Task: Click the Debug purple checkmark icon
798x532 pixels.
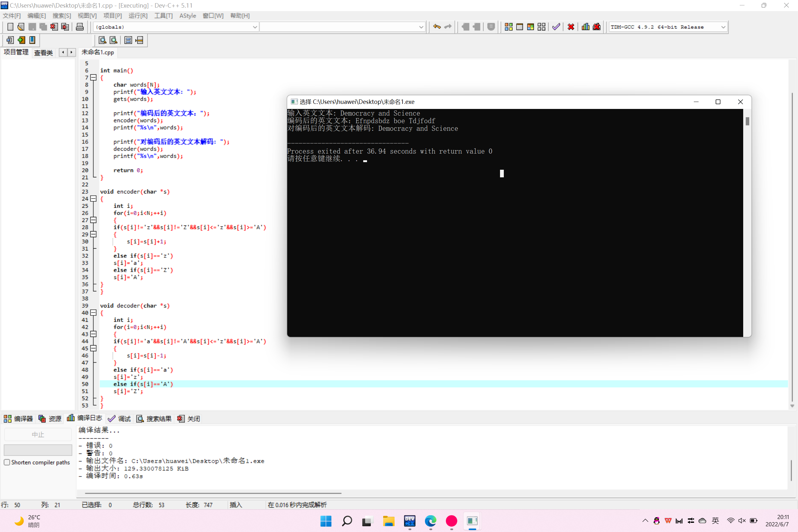Action: click(x=556, y=27)
